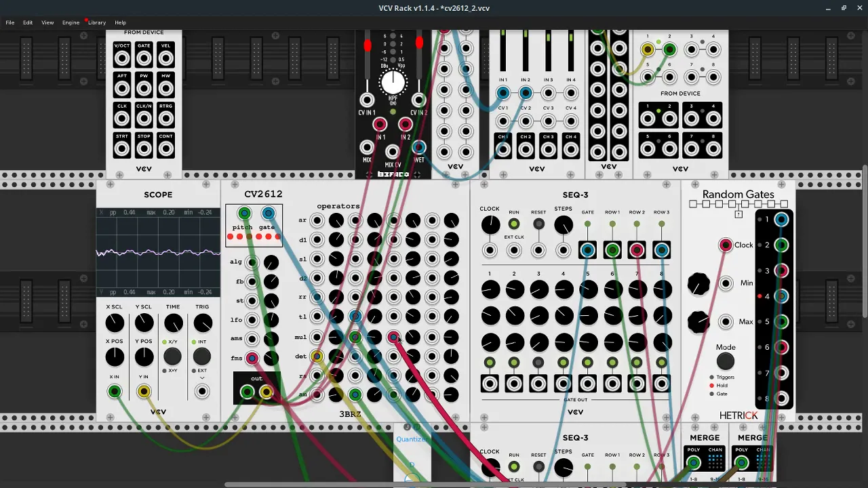Toggle the Scope X/Y mode button
Screen dimensions: 868x488
[173, 356]
